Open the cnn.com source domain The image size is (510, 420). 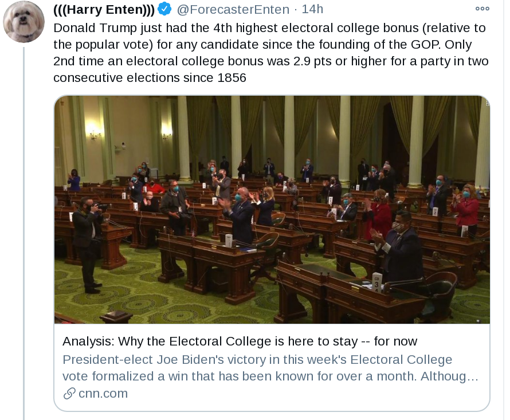tap(103, 393)
